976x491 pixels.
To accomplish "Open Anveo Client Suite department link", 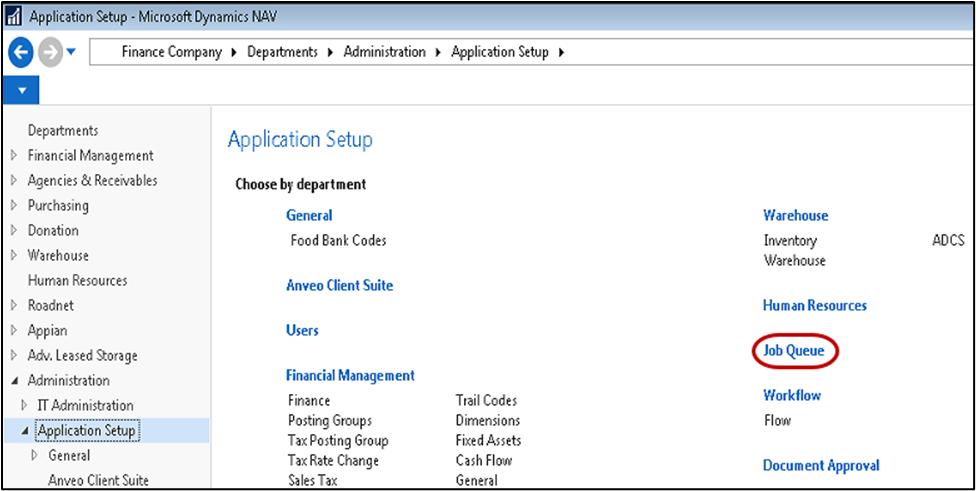I will point(340,286).
